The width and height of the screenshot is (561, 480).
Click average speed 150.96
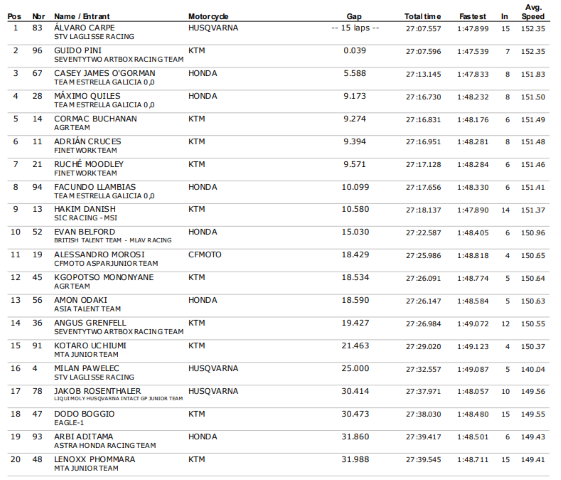click(533, 233)
